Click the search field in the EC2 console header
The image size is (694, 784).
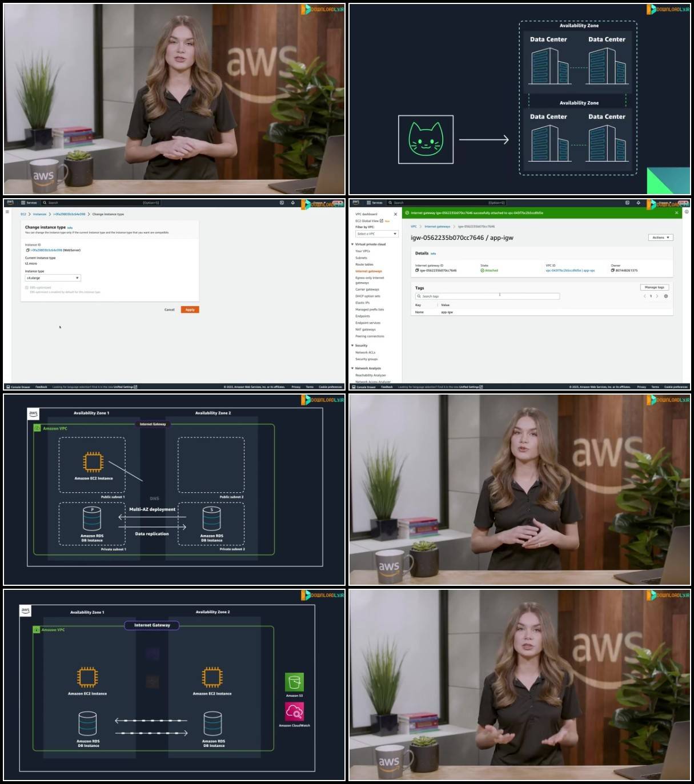pos(102,203)
